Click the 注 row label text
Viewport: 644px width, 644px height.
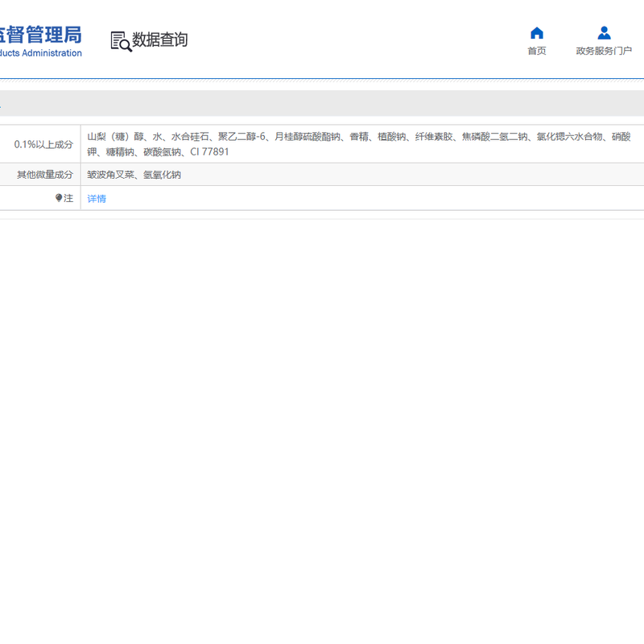[x=68, y=198]
